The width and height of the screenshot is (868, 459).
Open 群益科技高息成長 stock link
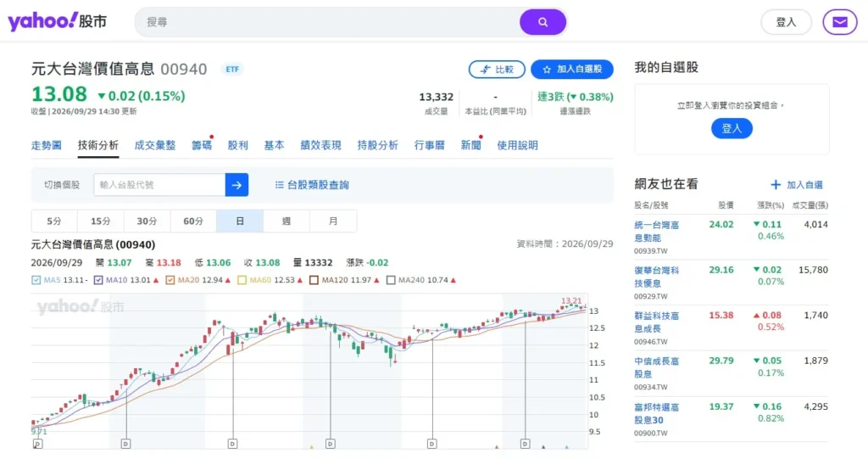coord(657,322)
